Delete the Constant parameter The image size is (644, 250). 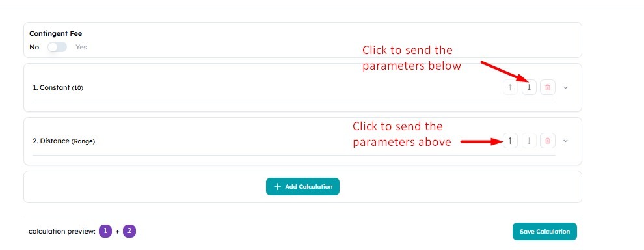click(x=548, y=87)
